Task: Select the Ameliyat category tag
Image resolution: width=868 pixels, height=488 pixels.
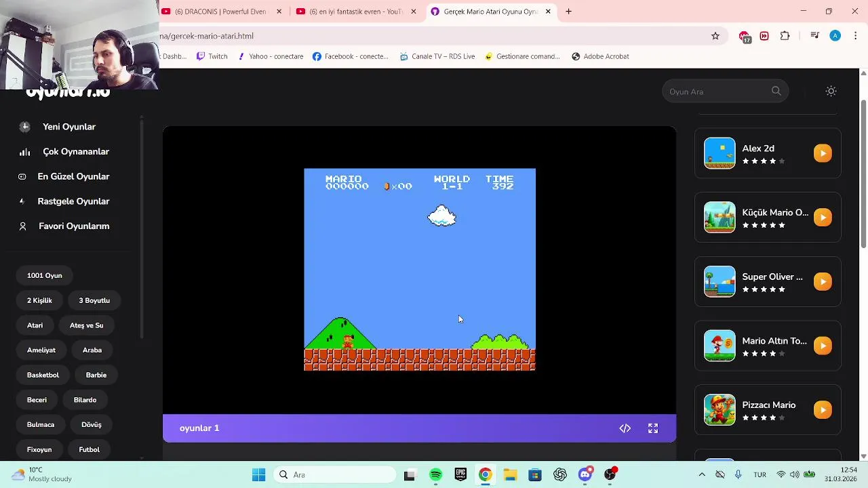Action: pos(41,350)
